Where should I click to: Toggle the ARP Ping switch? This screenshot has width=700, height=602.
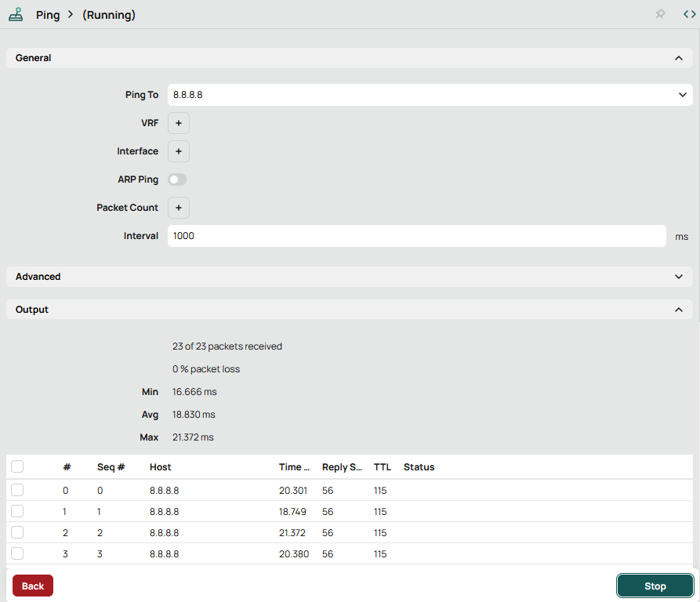coord(178,180)
